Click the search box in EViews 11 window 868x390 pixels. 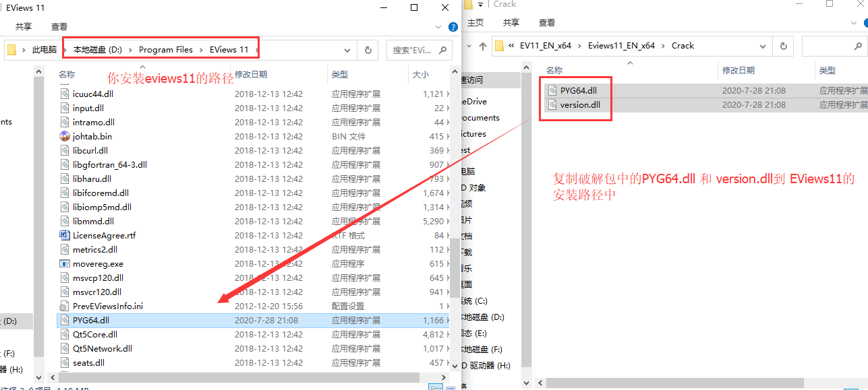[x=413, y=50]
